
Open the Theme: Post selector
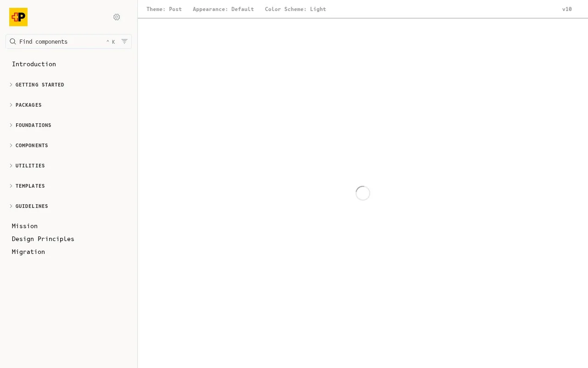pyautogui.click(x=164, y=9)
